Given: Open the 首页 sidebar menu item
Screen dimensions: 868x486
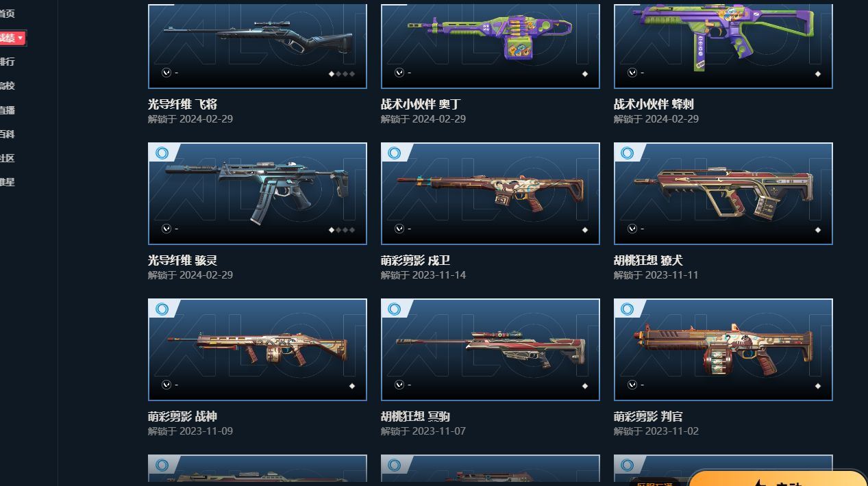Looking at the screenshot, I should point(7,14).
